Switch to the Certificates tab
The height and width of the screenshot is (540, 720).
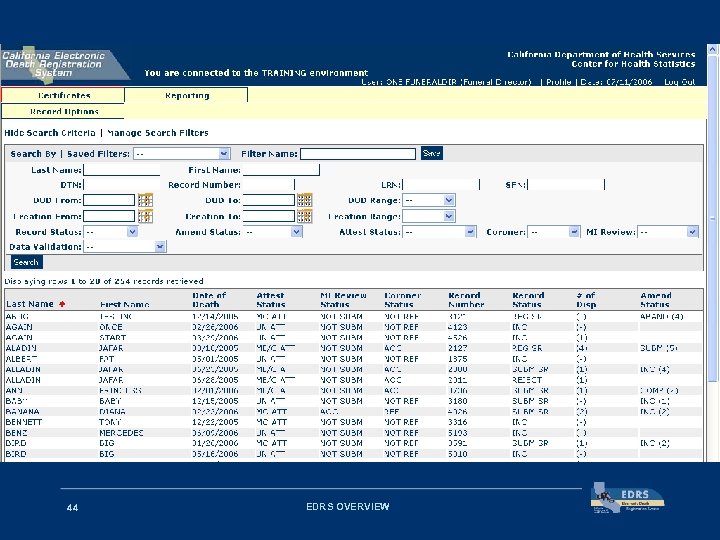(63, 96)
